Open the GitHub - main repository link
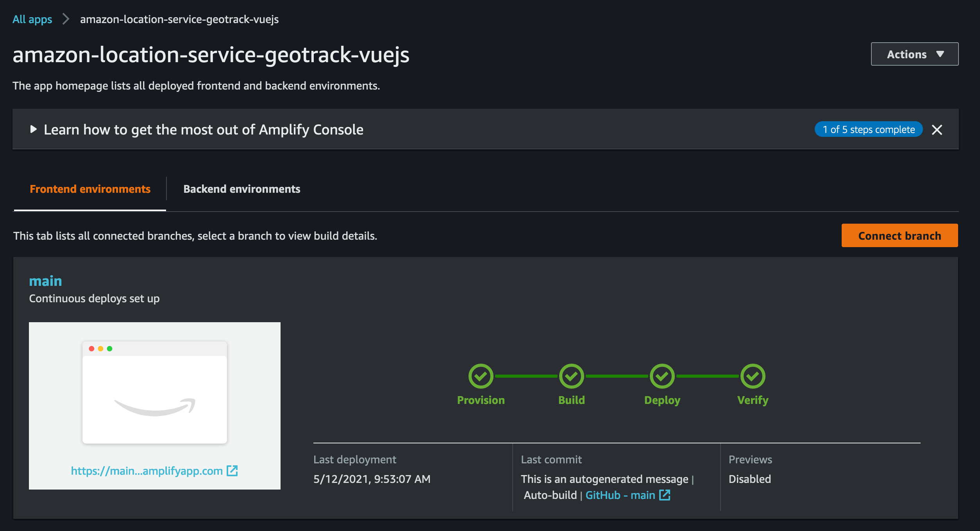This screenshot has height=531, width=980. click(620, 495)
